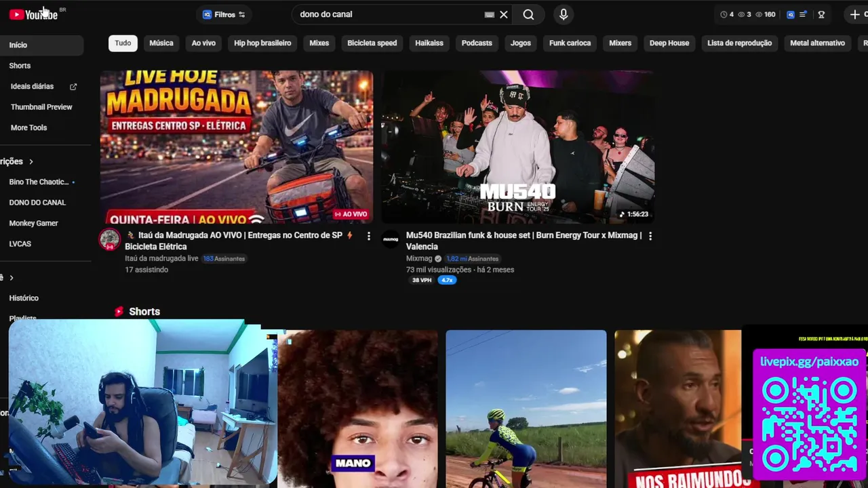Open the Mixmag channel name link
Image resolution: width=868 pixels, height=488 pixels.
click(419, 258)
